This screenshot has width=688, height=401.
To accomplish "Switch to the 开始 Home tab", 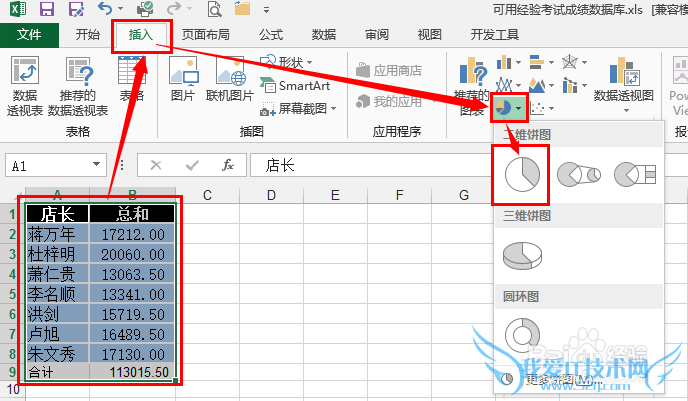I will (87, 35).
